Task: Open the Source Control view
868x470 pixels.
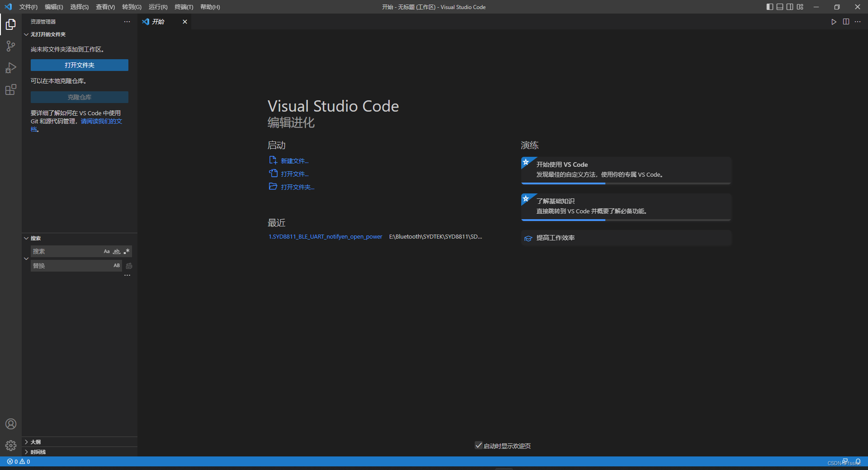Action: pos(11,46)
